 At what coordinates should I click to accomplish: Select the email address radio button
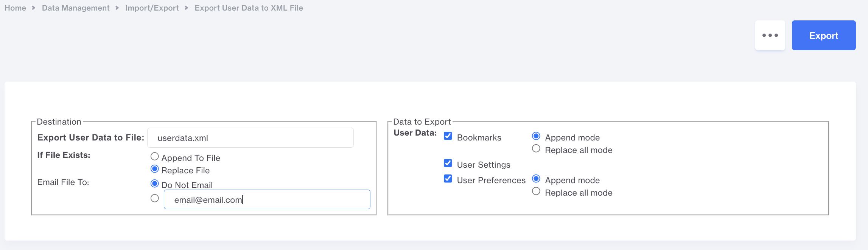tap(155, 198)
